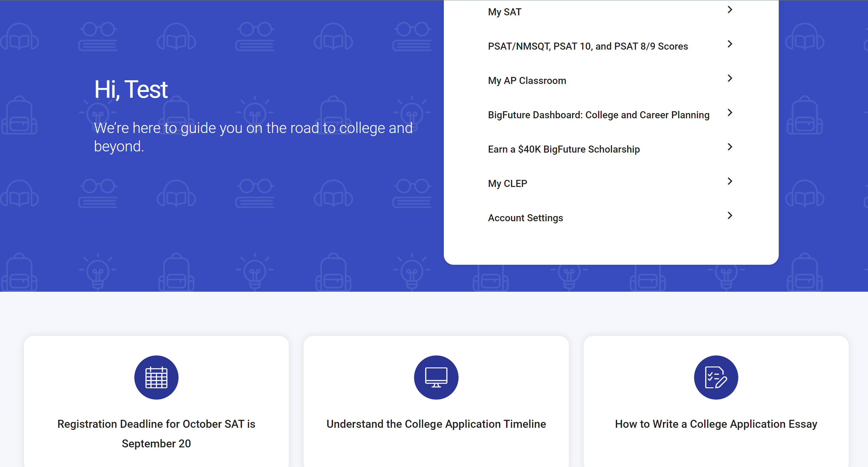Screen dimensions: 868x467
Task: Click chevron next to Earn a $40K Scholarship
Action: click(730, 147)
